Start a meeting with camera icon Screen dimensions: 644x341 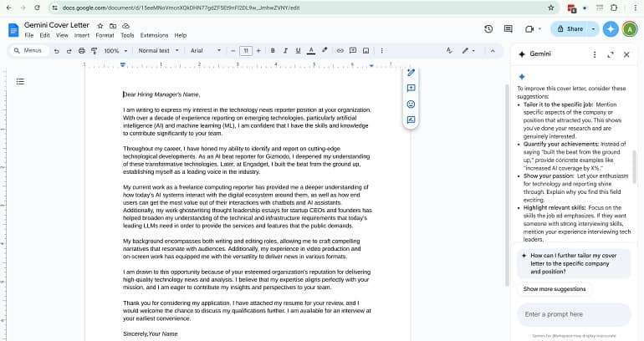point(529,29)
